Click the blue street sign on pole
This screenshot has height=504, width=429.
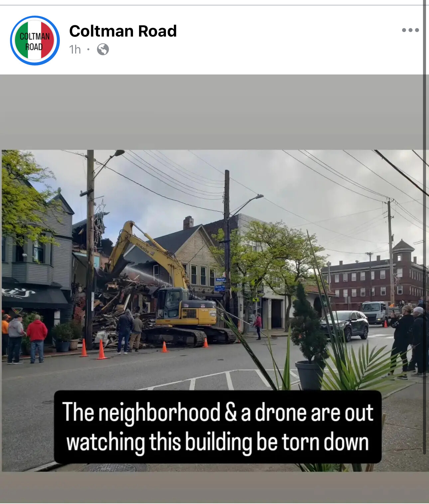(220, 284)
